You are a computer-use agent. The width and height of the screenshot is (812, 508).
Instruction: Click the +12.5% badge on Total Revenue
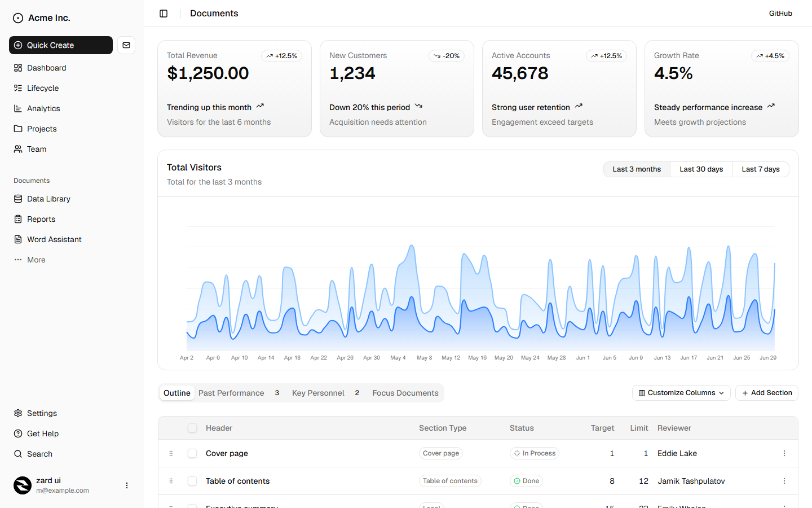(x=281, y=56)
